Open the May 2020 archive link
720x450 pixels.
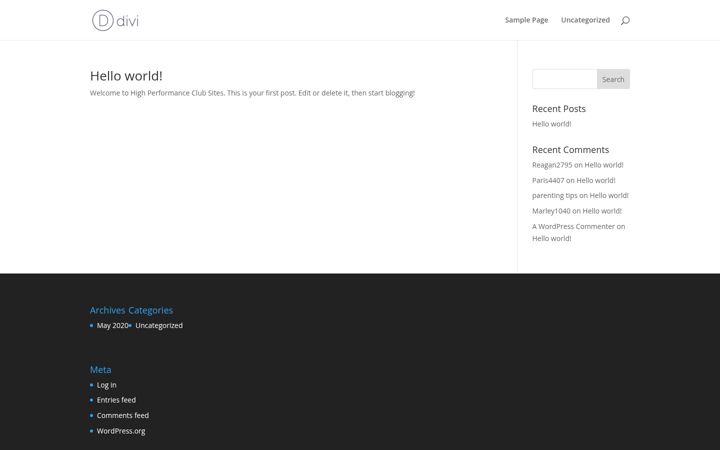[x=112, y=326]
